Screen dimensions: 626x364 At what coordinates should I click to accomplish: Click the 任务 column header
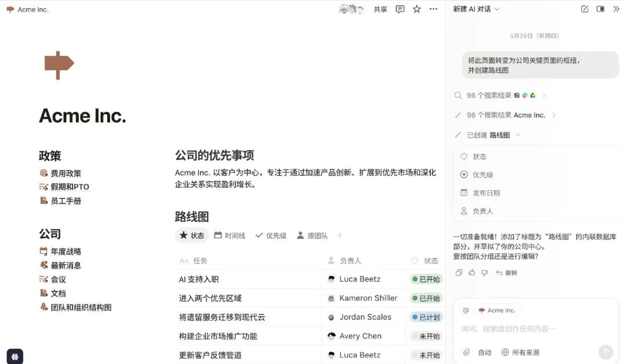tap(193, 261)
